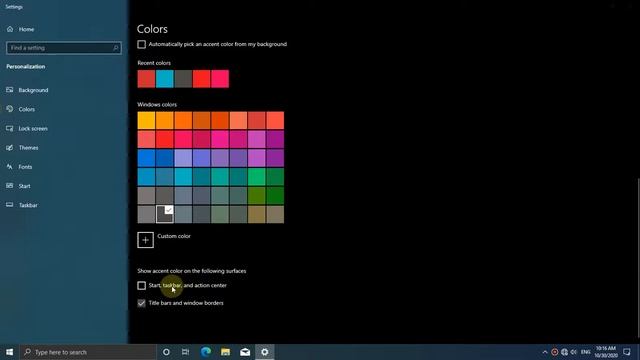
Task: Open File Explorer from taskbar
Action: click(x=225, y=352)
